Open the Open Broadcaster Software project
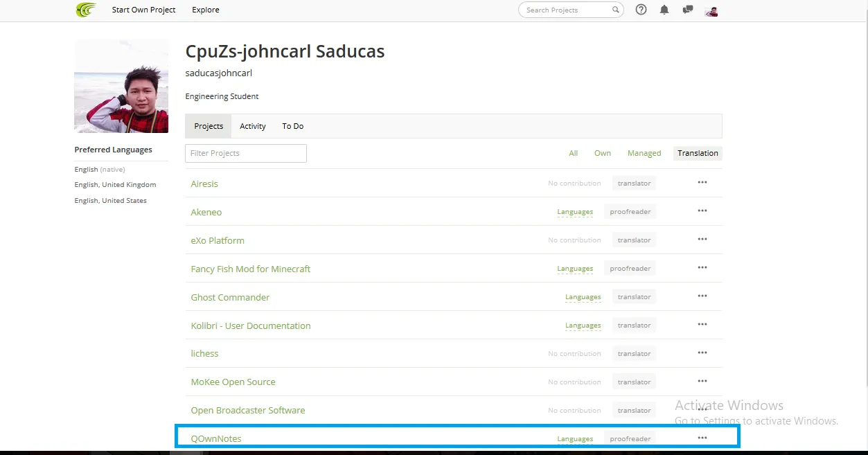868x455 pixels. 248,410
